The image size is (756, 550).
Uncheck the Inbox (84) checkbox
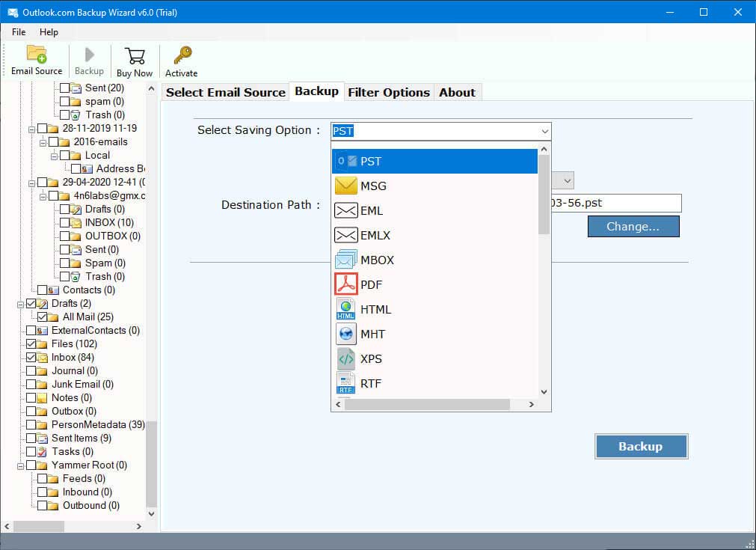coord(31,358)
